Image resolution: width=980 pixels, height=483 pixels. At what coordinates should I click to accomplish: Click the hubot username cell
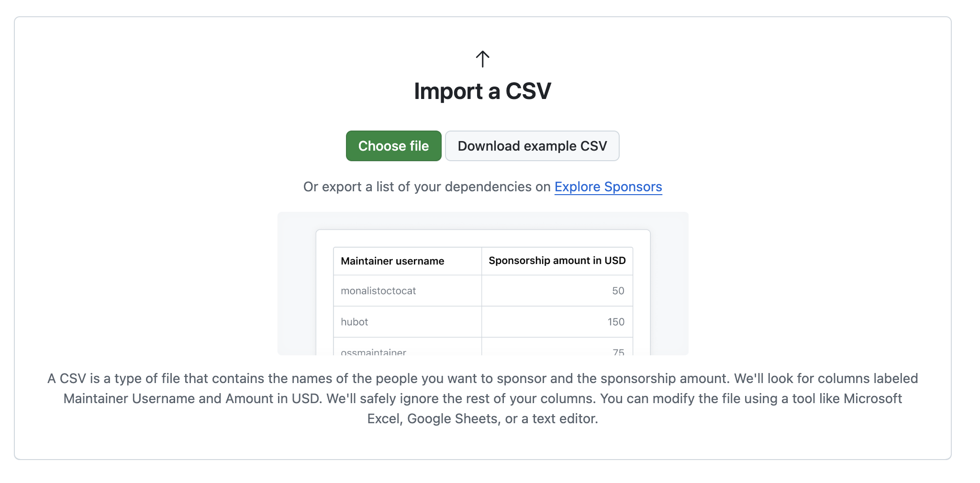click(407, 322)
